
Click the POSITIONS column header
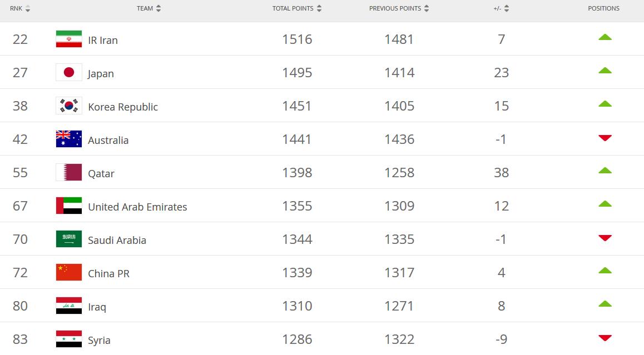coord(603,8)
